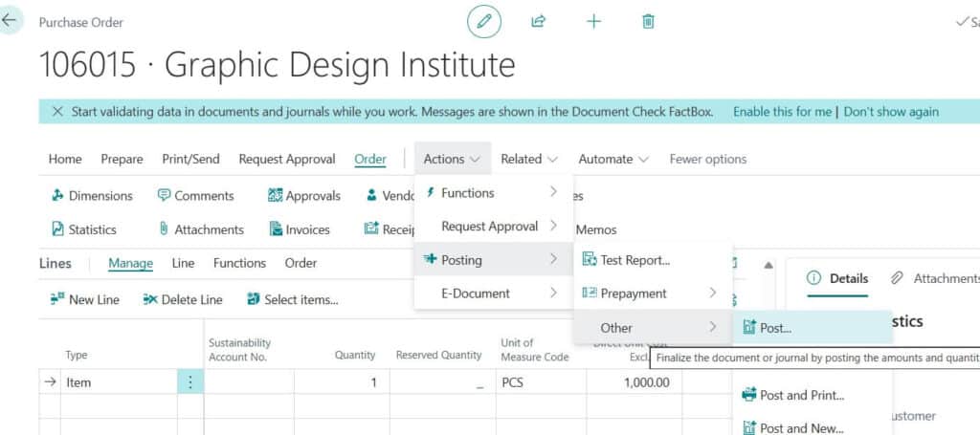Select the Lines Manage tab
Viewport: 980px width, 435px height.
click(130, 263)
